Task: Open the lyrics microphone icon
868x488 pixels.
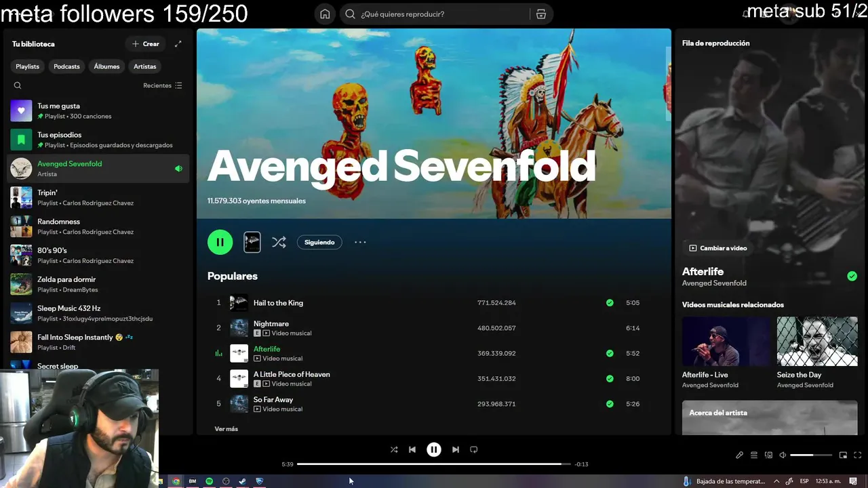Action: click(x=740, y=455)
